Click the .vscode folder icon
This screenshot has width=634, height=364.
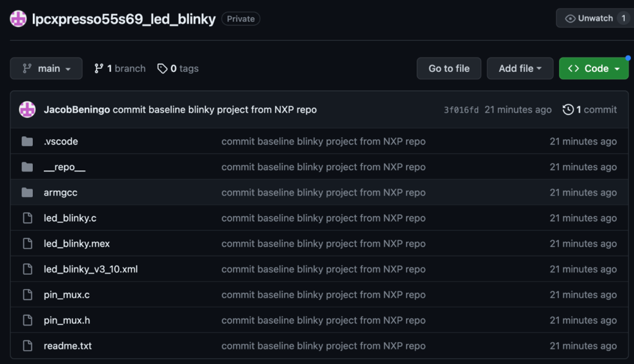[27, 142]
